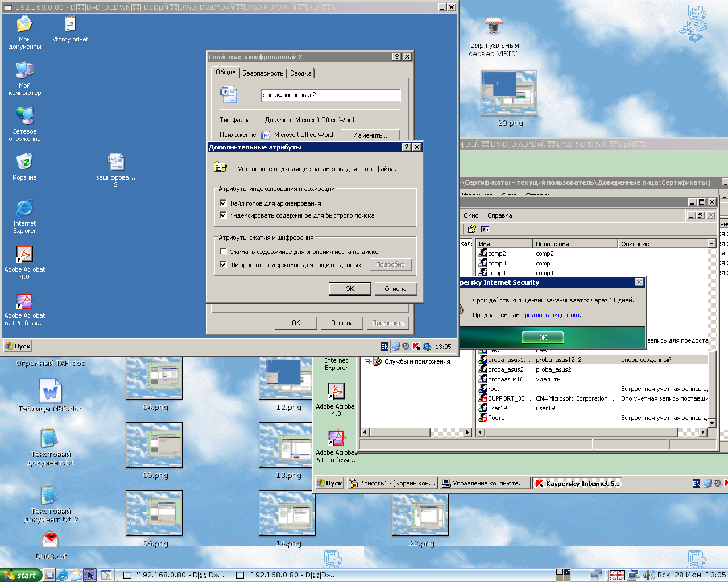The height and width of the screenshot is (582, 728).
Task: Open Internet Explorer desktop icon in remote session
Action: 24,209
